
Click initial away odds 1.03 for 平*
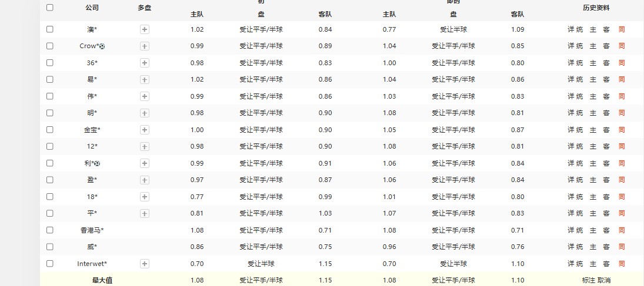(x=325, y=213)
